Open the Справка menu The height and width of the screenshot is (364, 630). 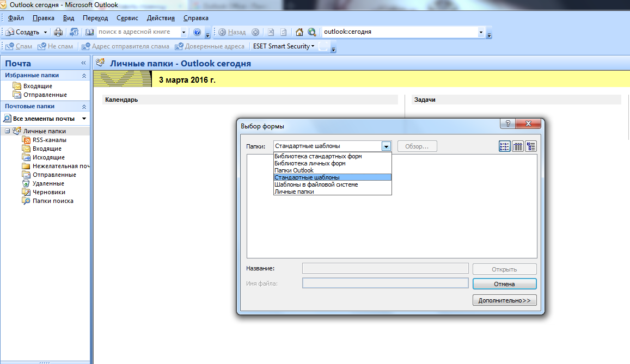click(196, 18)
